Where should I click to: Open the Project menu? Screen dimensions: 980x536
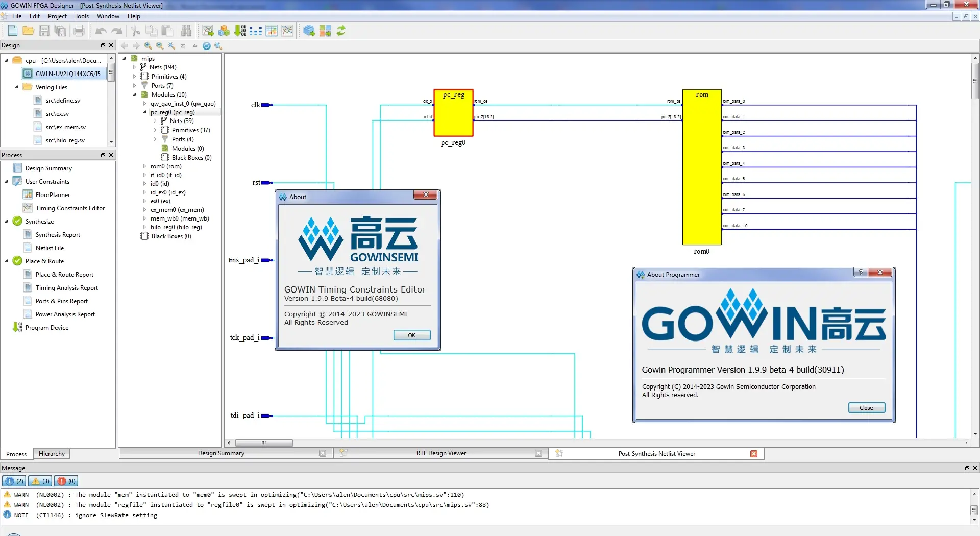(x=57, y=16)
